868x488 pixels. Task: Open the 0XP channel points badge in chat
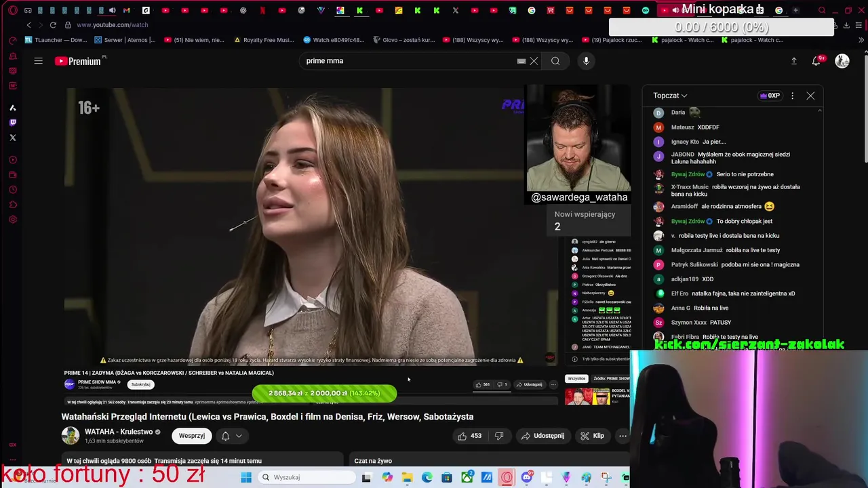(770, 96)
